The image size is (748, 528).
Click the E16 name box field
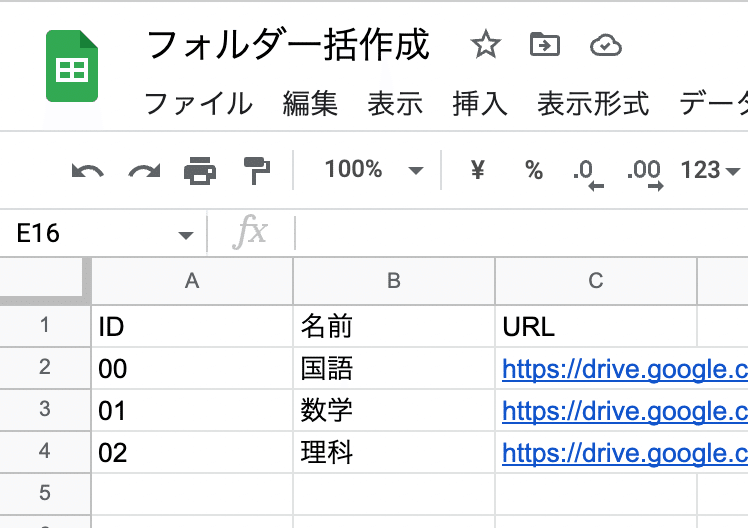click(x=104, y=234)
